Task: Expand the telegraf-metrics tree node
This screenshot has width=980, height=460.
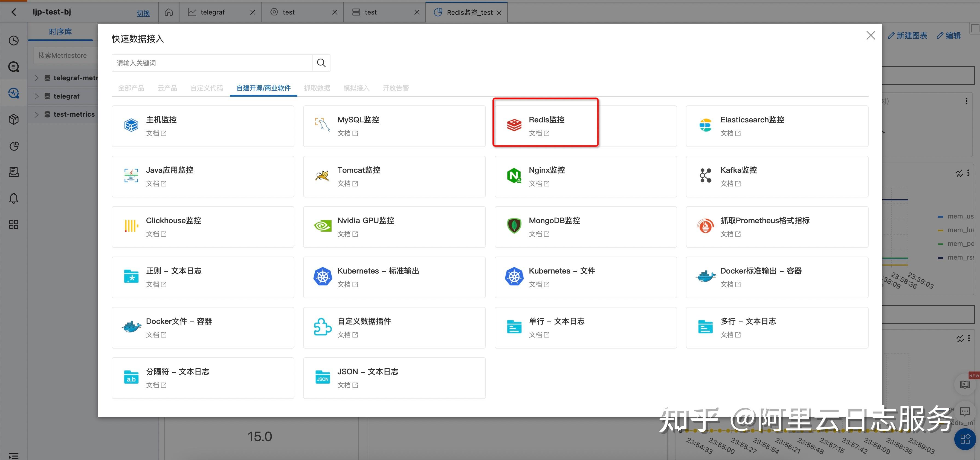Action: [x=36, y=78]
